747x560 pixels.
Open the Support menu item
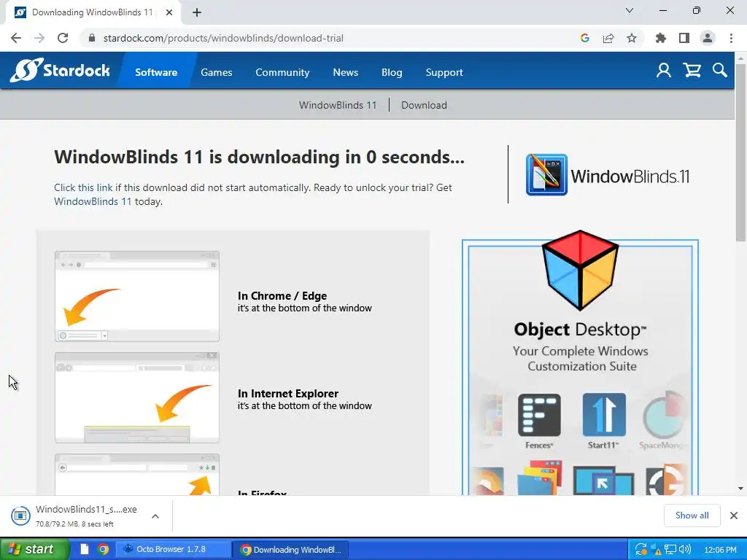[444, 72]
